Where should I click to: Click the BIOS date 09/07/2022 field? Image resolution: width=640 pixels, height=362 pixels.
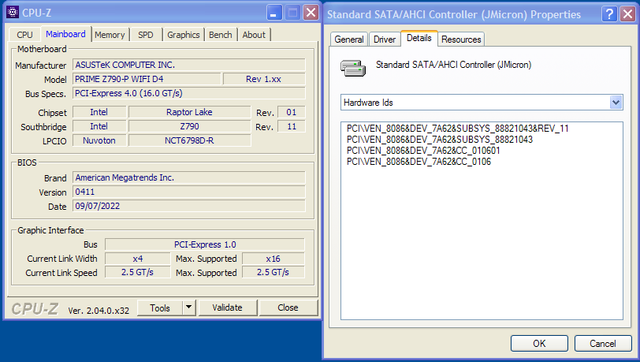[189, 206]
